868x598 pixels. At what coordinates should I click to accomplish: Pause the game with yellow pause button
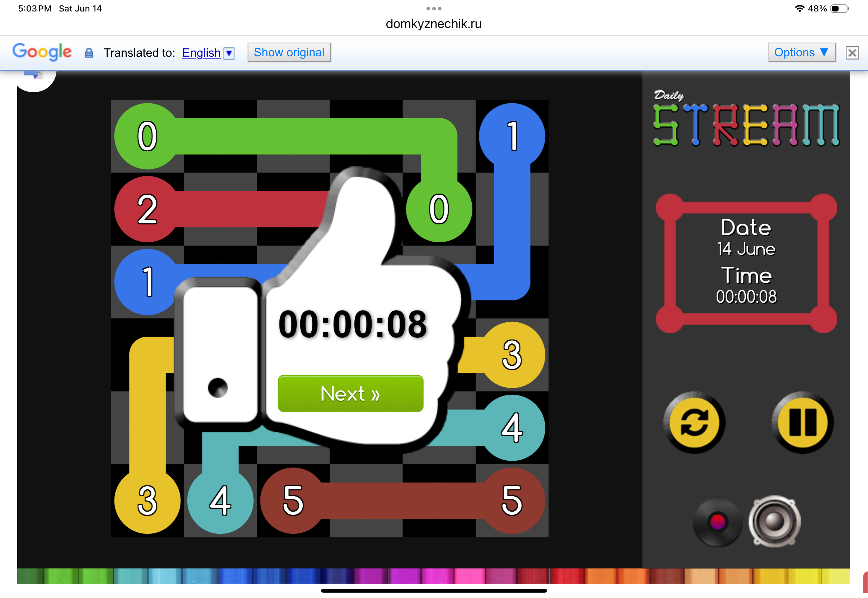(x=803, y=422)
